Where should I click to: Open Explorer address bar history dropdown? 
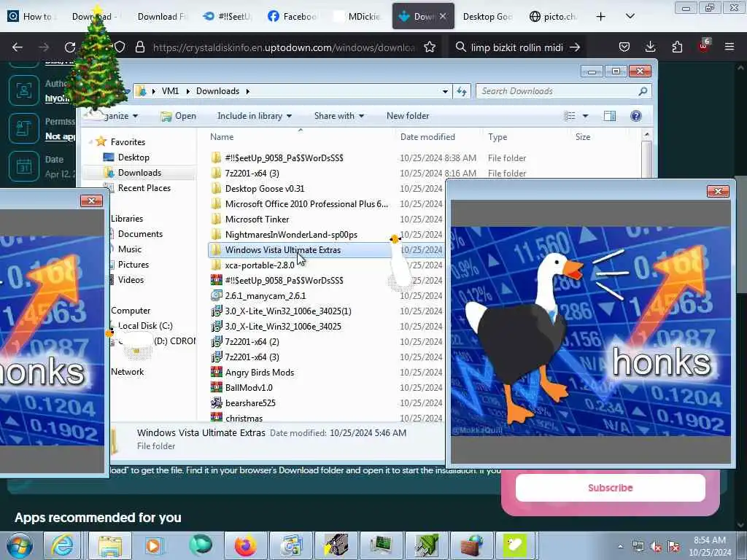point(445,91)
